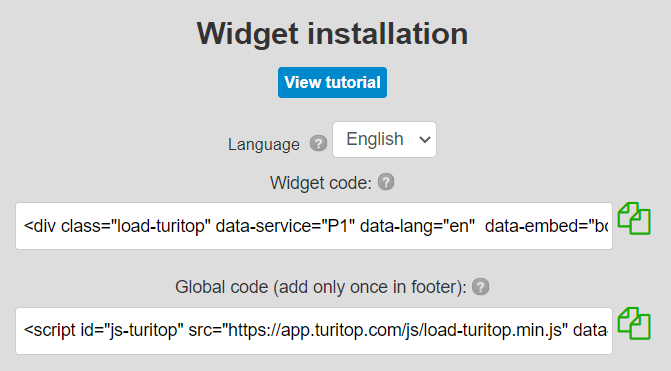Expand language list via chevron arrow
Screen dimensions: 671x371
[425, 139]
